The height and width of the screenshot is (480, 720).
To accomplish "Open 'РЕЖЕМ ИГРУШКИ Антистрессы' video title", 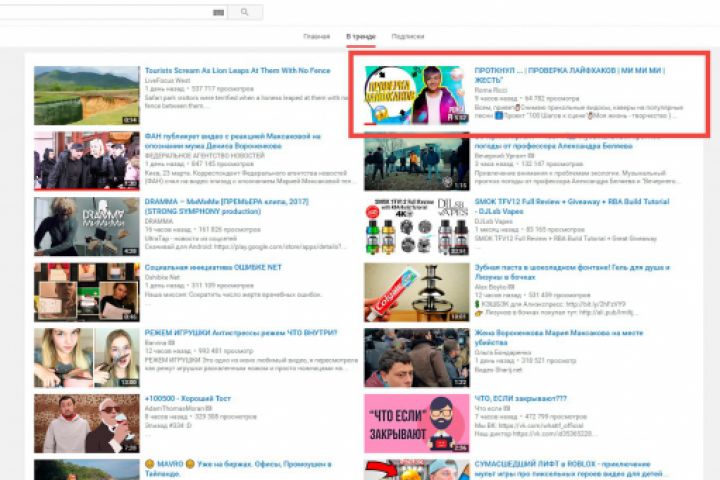I will 241,333.
